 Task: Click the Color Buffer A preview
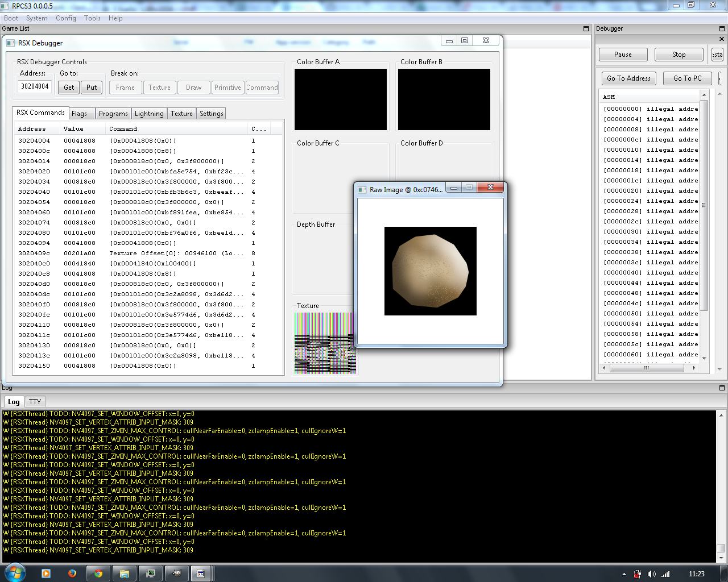(x=340, y=99)
